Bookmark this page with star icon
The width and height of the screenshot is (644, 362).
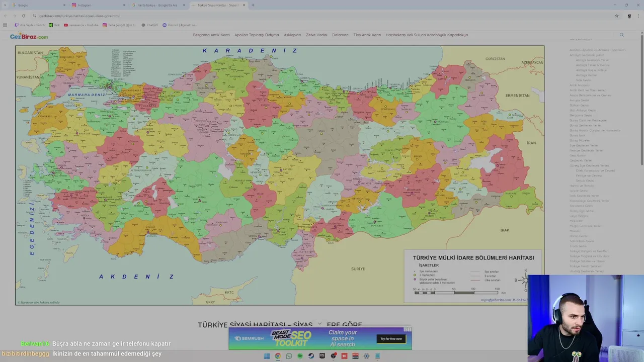tap(617, 16)
